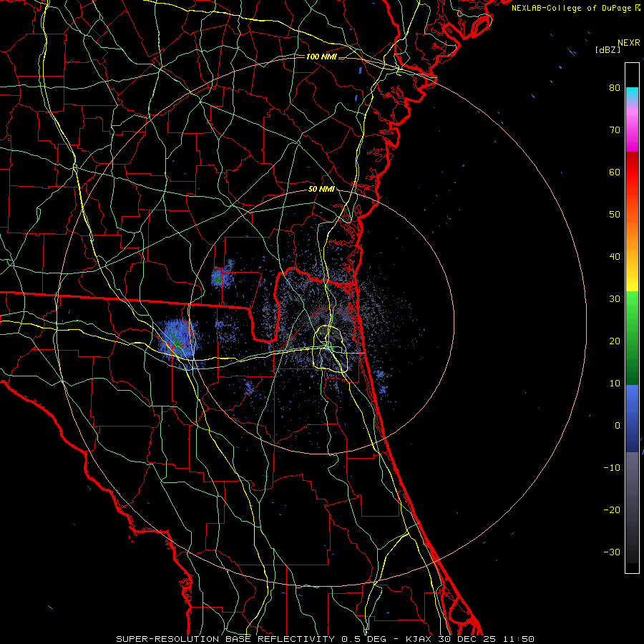The width and height of the screenshot is (644, 644).
Task: Click the 10 value on the dBZ scale
Action: (615, 384)
